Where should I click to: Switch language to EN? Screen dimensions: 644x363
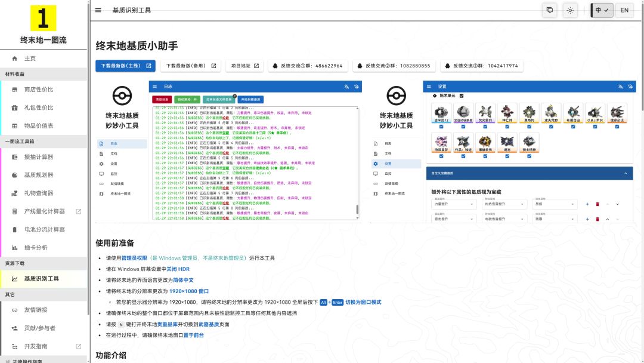[x=624, y=10]
